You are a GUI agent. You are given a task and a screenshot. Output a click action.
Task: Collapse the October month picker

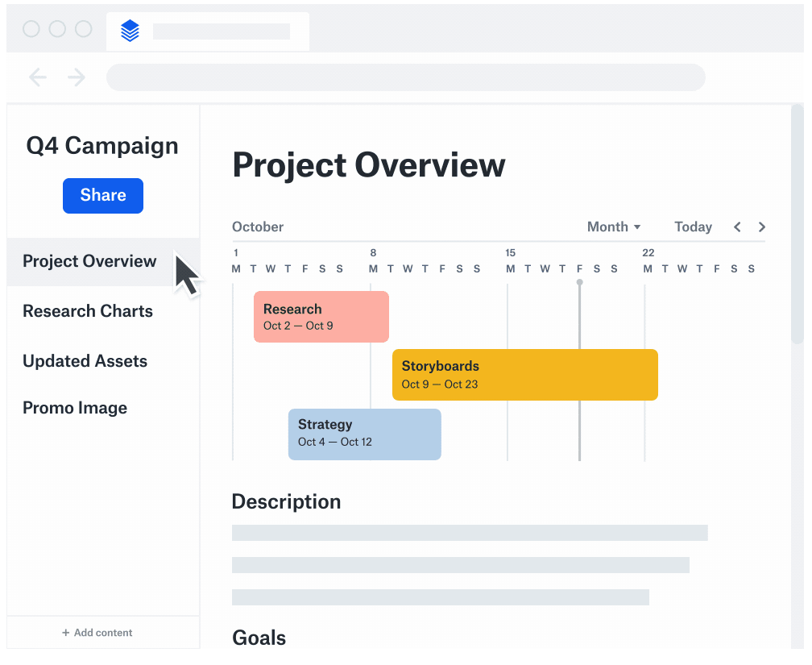(x=614, y=227)
